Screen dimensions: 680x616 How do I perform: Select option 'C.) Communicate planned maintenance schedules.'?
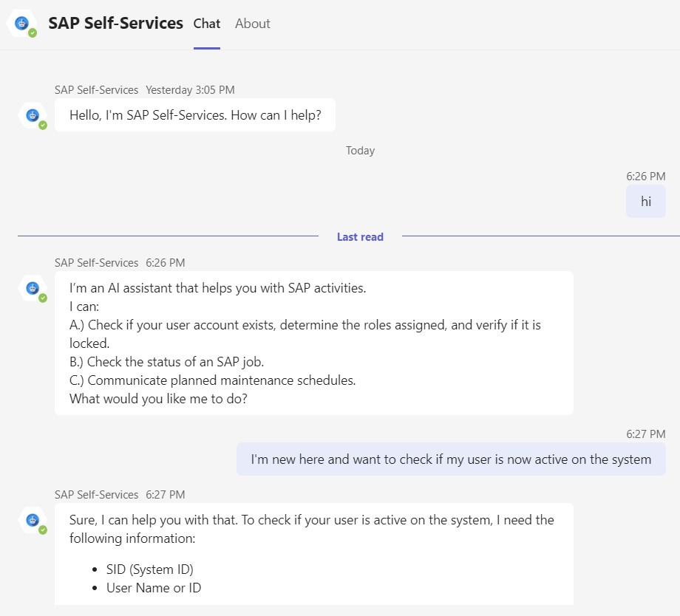click(213, 380)
